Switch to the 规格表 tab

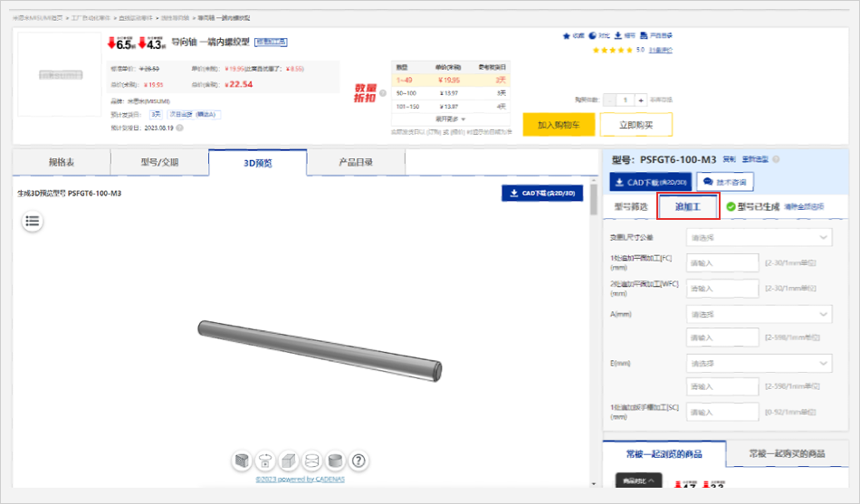pyautogui.click(x=62, y=163)
